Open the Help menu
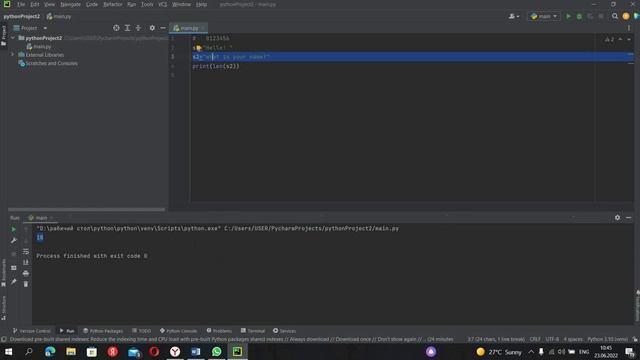The image size is (640, 360). click(x=201, y=4)
